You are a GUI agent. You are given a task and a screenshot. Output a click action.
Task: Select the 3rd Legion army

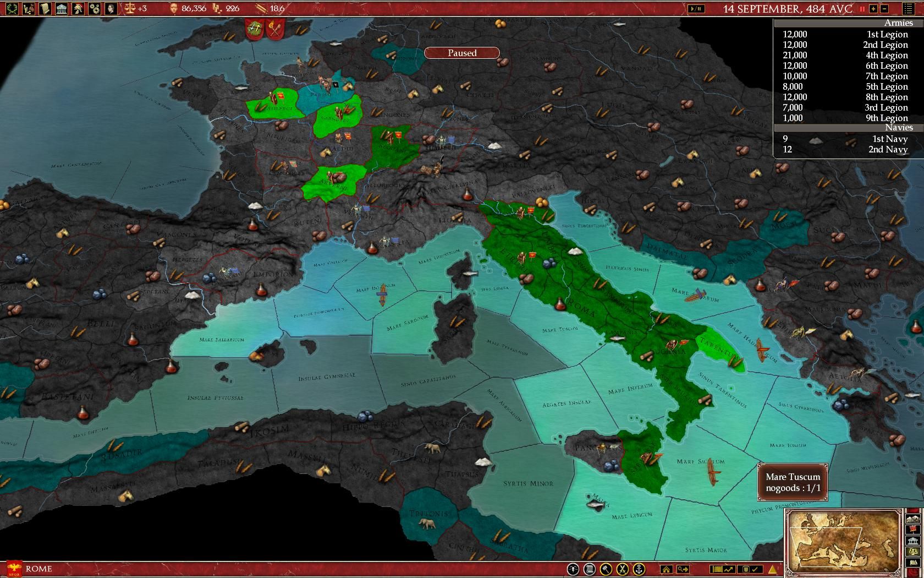tap(845, 107)
